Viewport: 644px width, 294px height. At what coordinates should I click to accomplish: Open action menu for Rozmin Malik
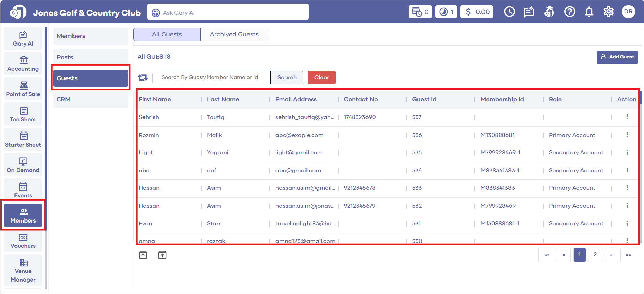[x=627, y=135]
